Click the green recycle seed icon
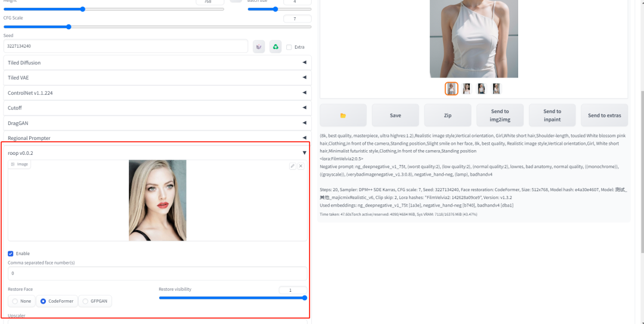 [275, 47]
